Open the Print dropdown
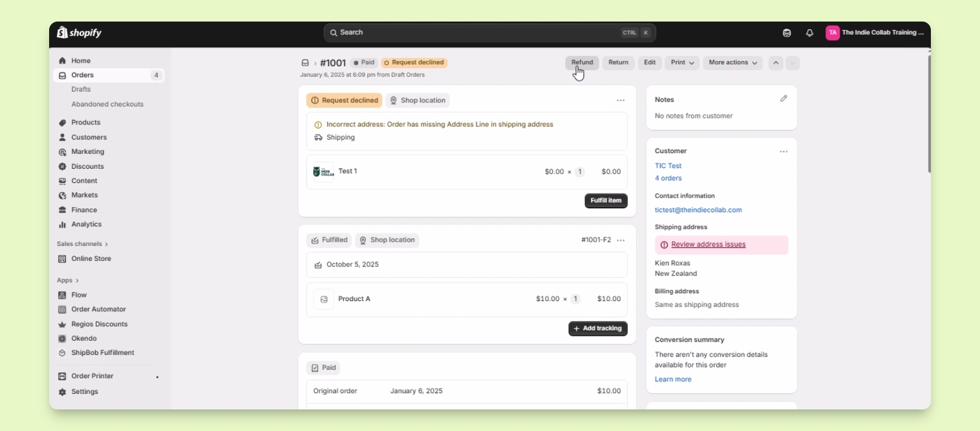The width and height of the screenshot is (980, 431). 682,63
